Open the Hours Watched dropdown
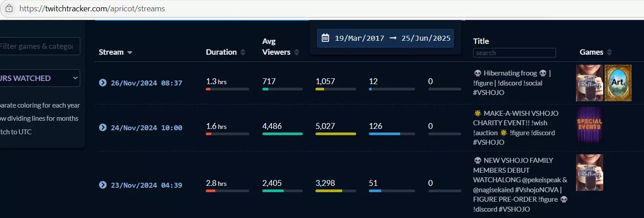 tap(39, 78)
